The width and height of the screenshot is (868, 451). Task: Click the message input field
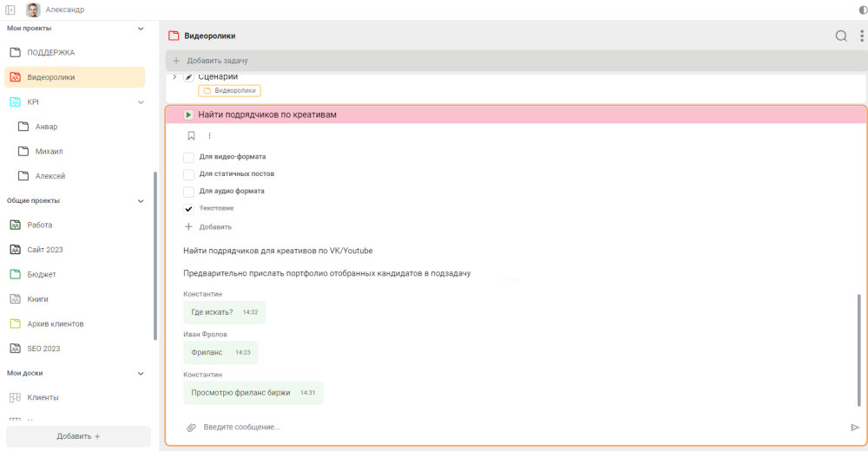click(x=520, y=428)
